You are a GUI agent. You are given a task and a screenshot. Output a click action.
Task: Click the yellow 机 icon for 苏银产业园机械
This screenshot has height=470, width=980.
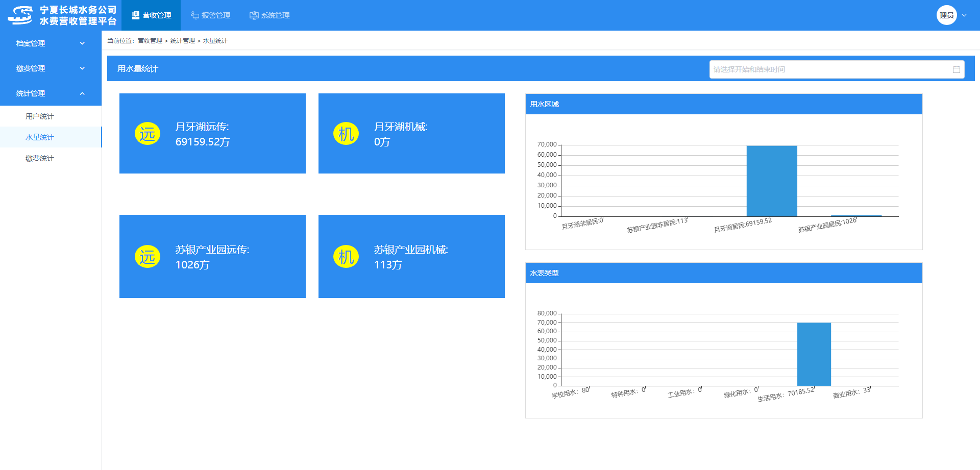346,257
